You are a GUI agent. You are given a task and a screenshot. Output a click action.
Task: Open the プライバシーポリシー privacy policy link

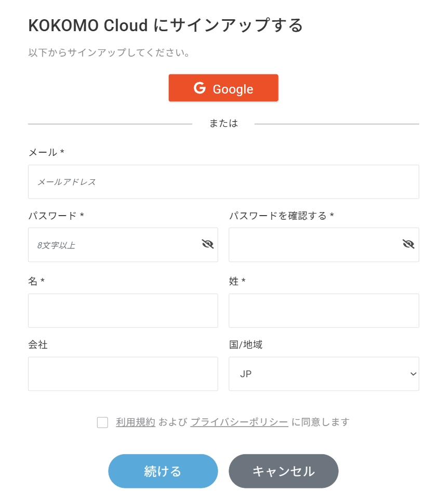click(x=239, y=422)
